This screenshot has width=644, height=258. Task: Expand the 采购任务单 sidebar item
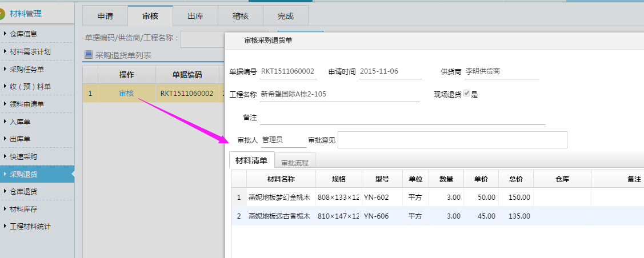coord(27,70)
